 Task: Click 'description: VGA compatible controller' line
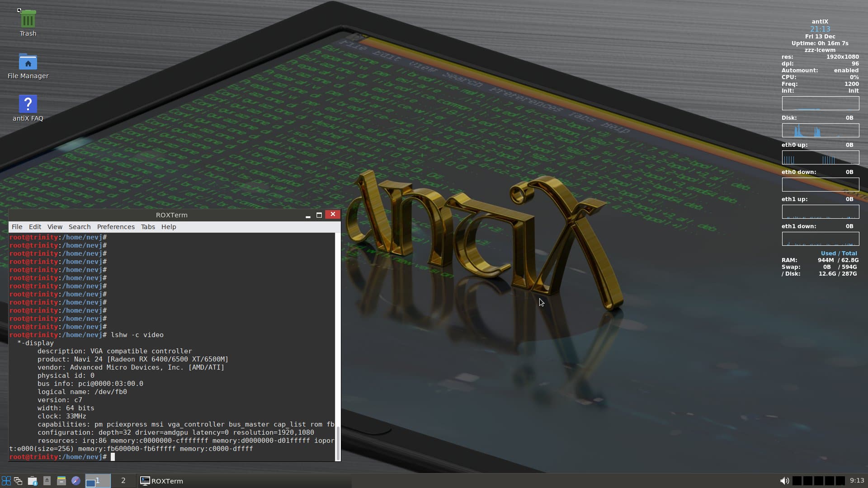(114, 351)
